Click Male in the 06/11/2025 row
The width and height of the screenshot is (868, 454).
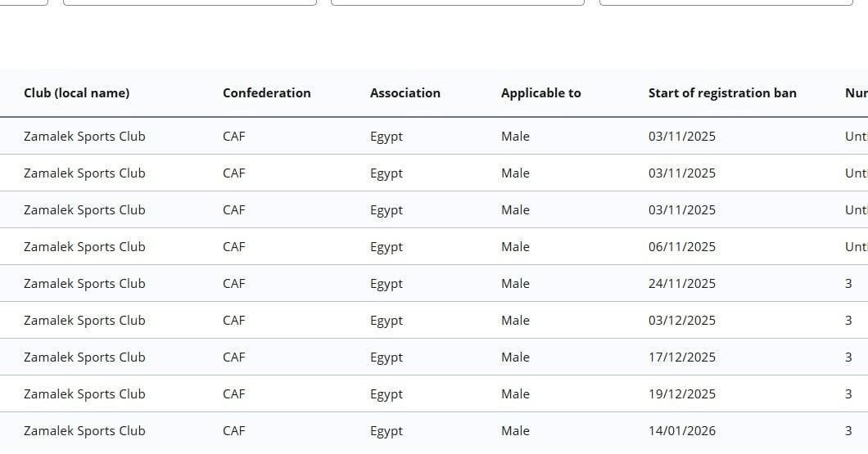pos(515,247)
